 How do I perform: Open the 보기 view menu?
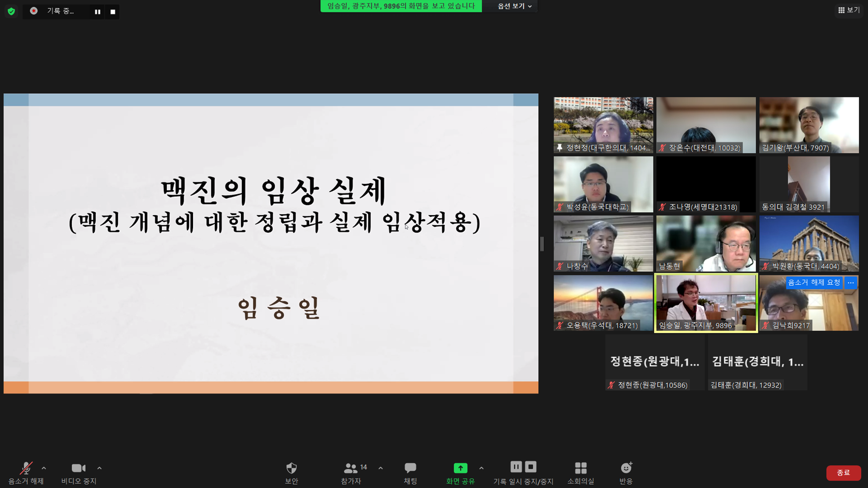[848, 10]
